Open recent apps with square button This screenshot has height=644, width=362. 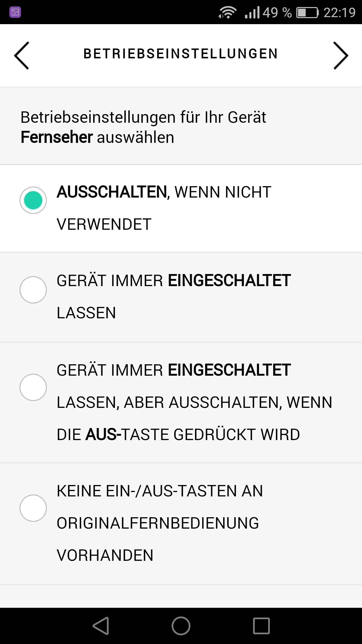tap(261, 626)
